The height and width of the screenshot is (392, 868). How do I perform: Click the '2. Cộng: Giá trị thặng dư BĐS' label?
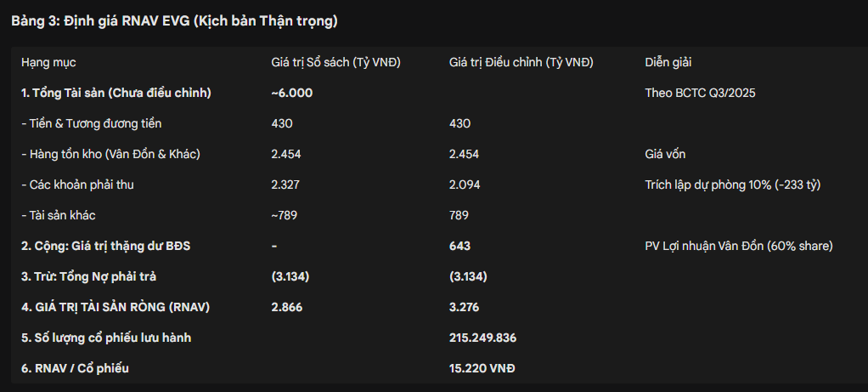coord(108,246)
